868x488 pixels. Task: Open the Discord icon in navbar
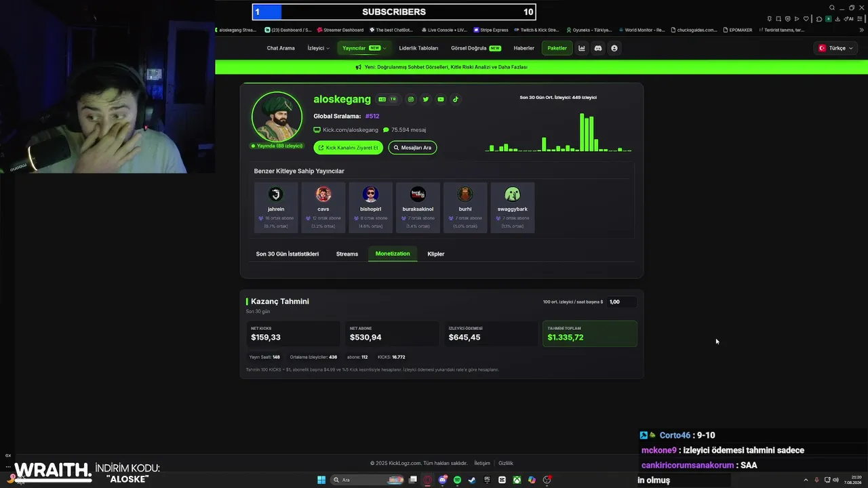598,48
